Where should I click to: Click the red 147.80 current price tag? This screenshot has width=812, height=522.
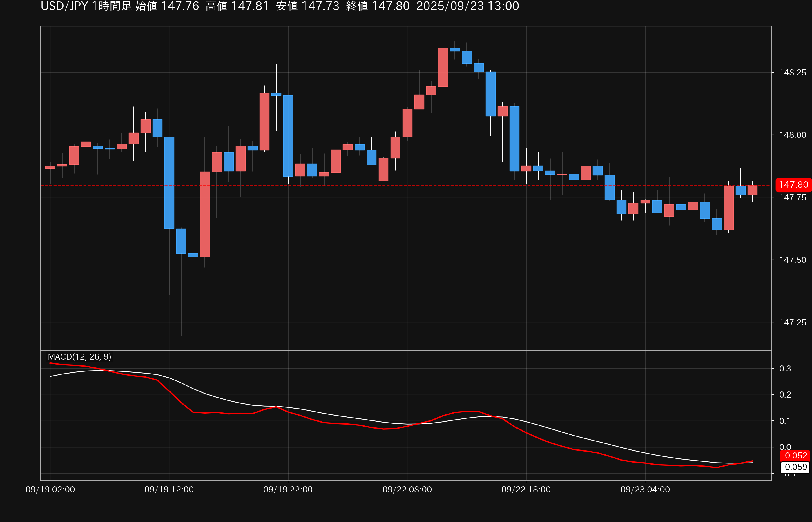(x=793, y=185)
